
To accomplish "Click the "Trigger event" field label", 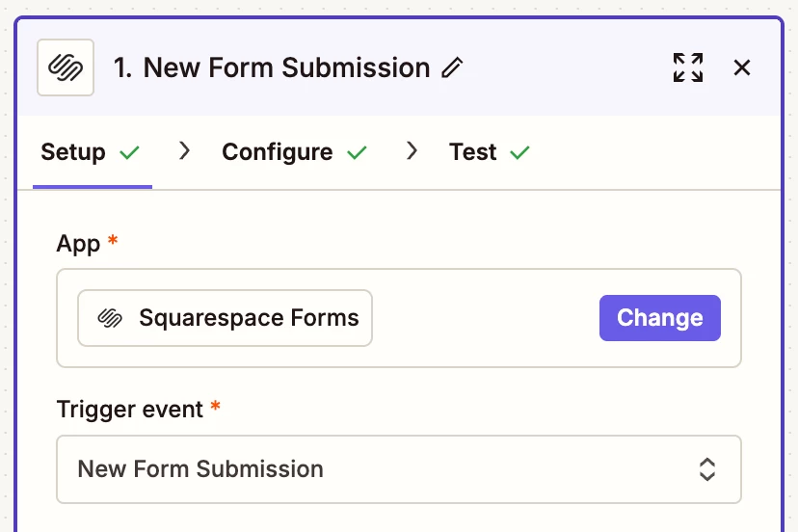I will [130, 409].
